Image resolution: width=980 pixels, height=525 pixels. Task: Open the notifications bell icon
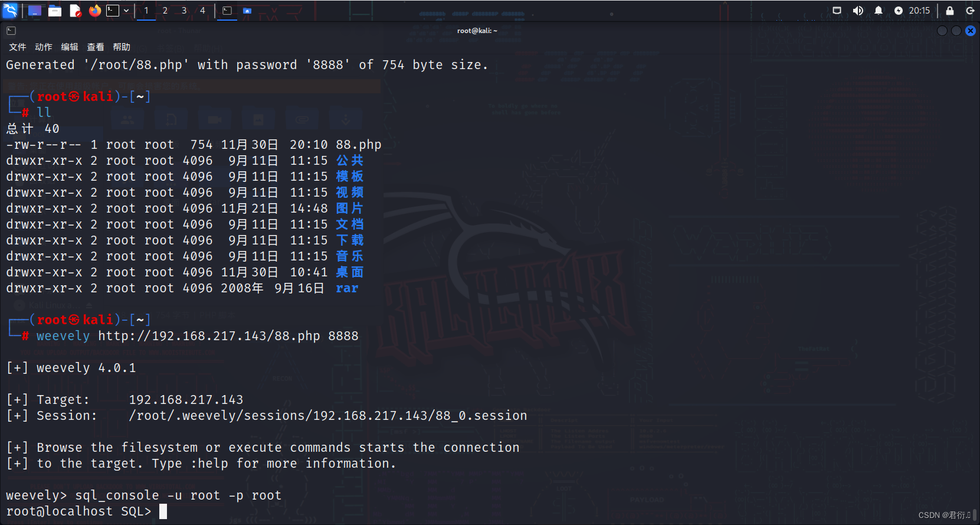coord(879,11)
